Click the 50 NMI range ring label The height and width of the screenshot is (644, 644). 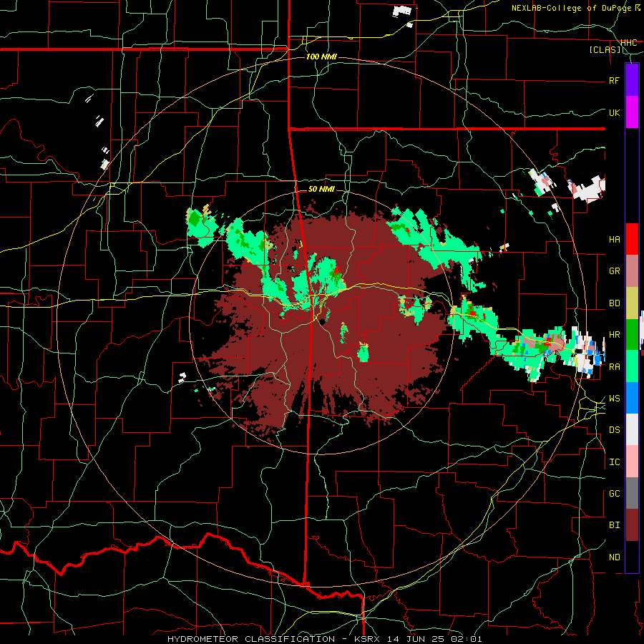tap(321, 189)
